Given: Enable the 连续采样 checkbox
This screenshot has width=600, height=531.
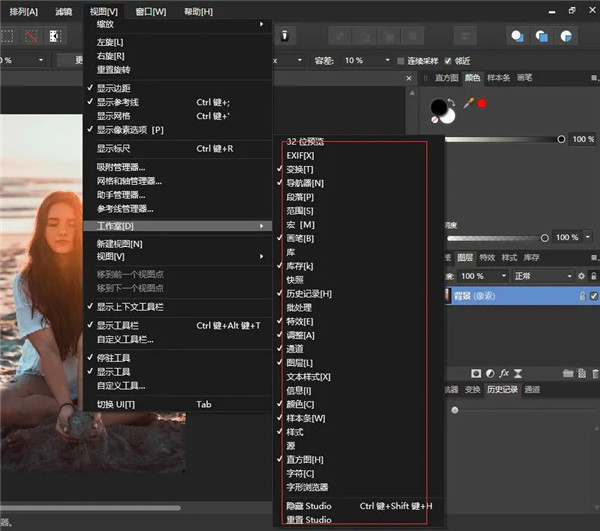Looking at the screenshot, I should click(x=400, y=60).
